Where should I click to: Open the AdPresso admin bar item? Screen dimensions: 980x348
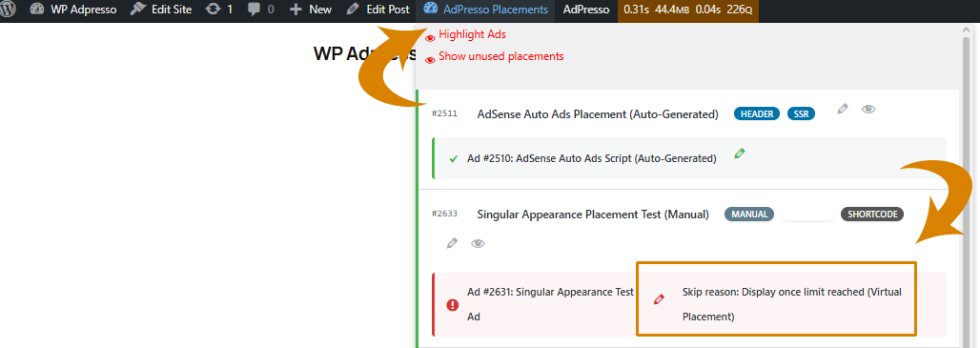coord(586,10)
